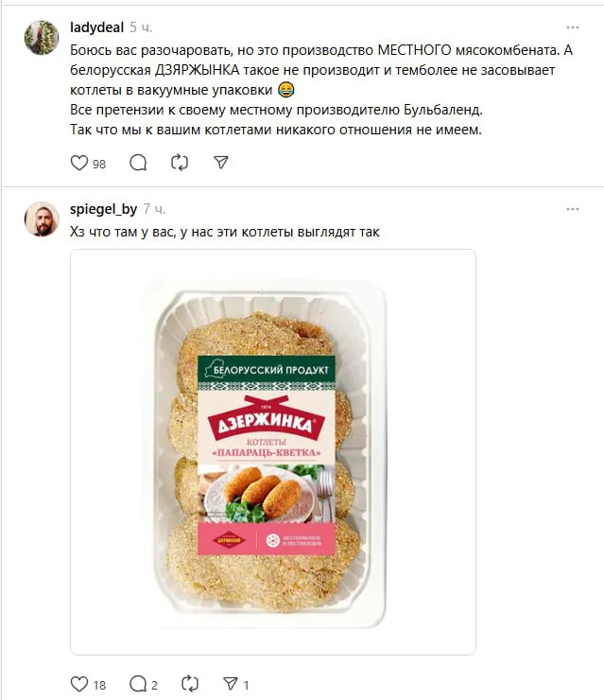This screenshot has height=700, width=604.
Task: Open the more options menu for spiegel_by's post
Action: (573, 209)
